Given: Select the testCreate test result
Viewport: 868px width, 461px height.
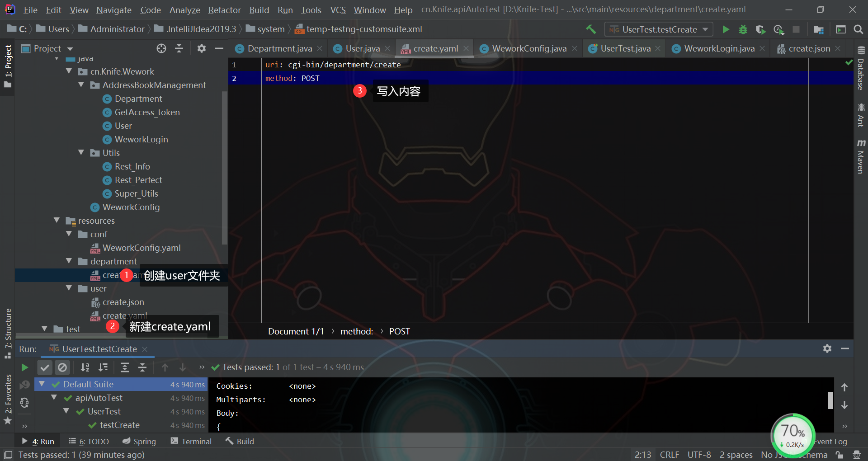Looking at the screenshot, I should pyautogui.click(x=119, y=425).
